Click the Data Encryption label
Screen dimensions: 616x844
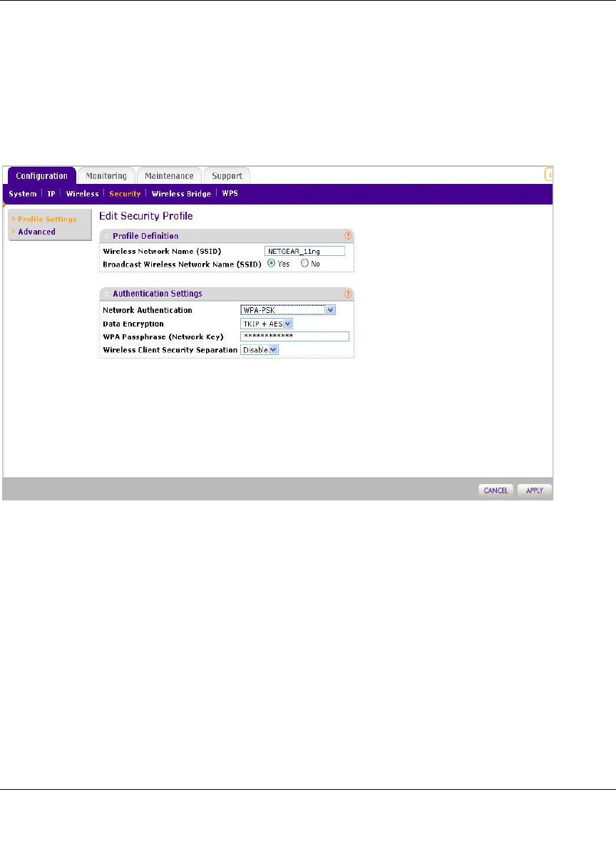(133, 324)
